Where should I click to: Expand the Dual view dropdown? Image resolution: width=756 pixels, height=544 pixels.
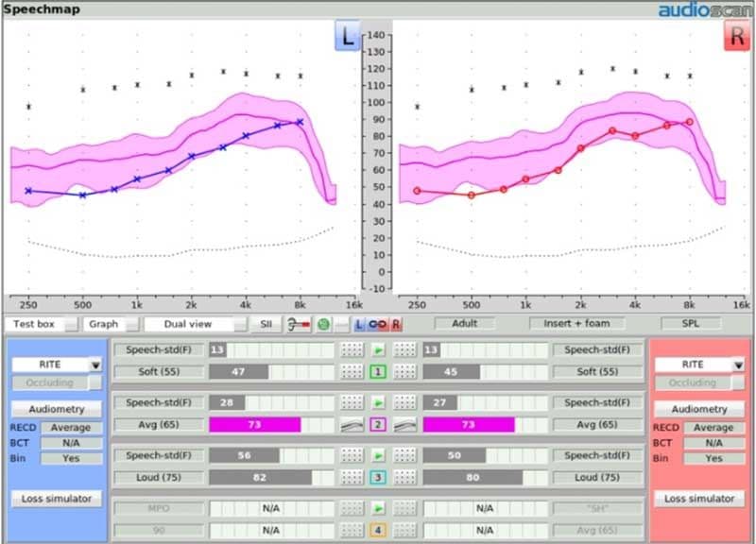(x=239, y=324)
